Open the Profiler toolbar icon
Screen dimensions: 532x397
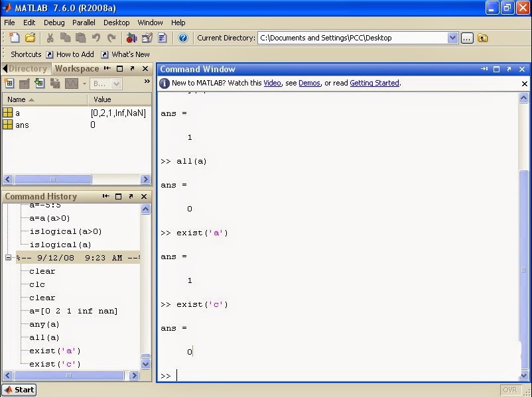click(163, 38)
